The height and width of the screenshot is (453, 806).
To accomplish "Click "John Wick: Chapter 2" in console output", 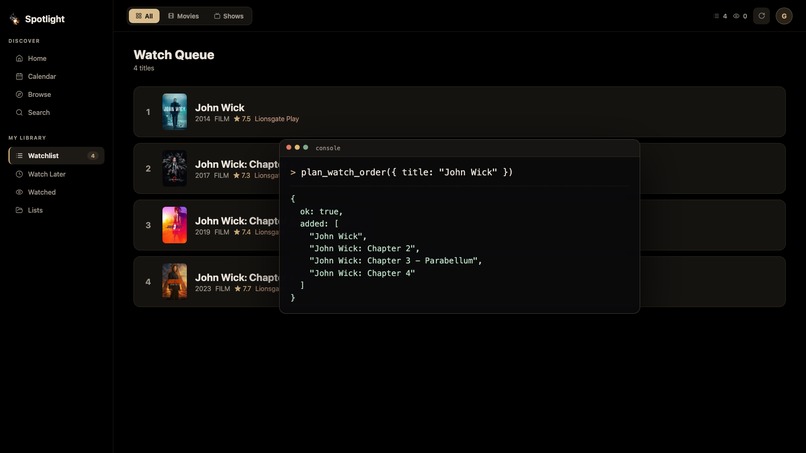I will pyautogui.click(x=364, y=248).
